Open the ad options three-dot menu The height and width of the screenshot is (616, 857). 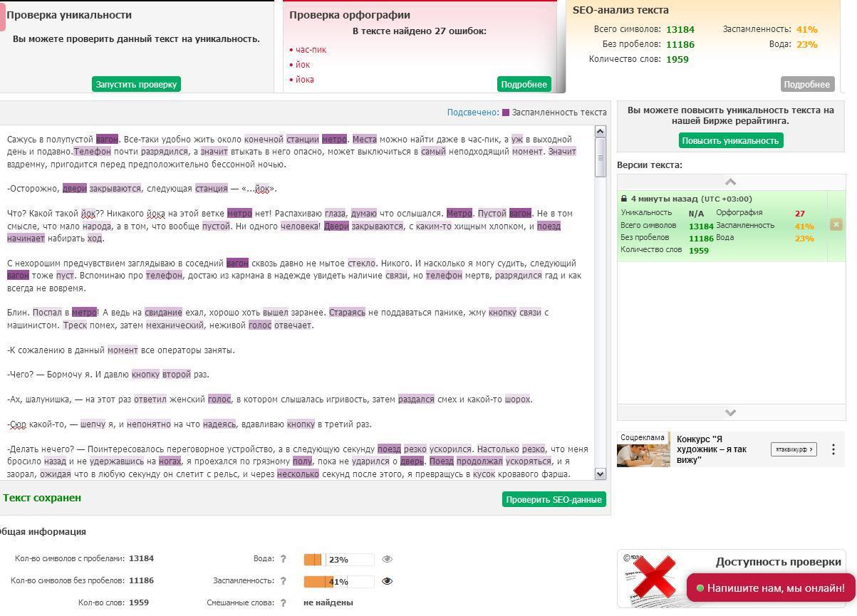click(833, 449)
